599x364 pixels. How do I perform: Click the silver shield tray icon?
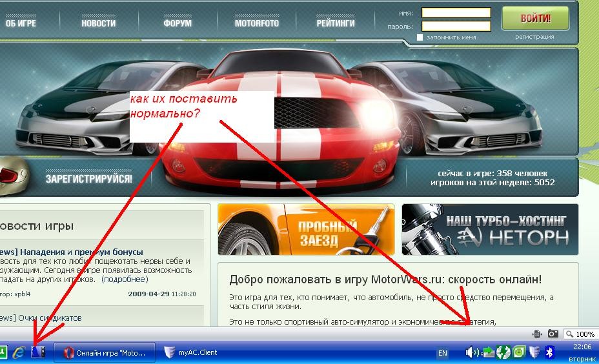tap(534, 352)
